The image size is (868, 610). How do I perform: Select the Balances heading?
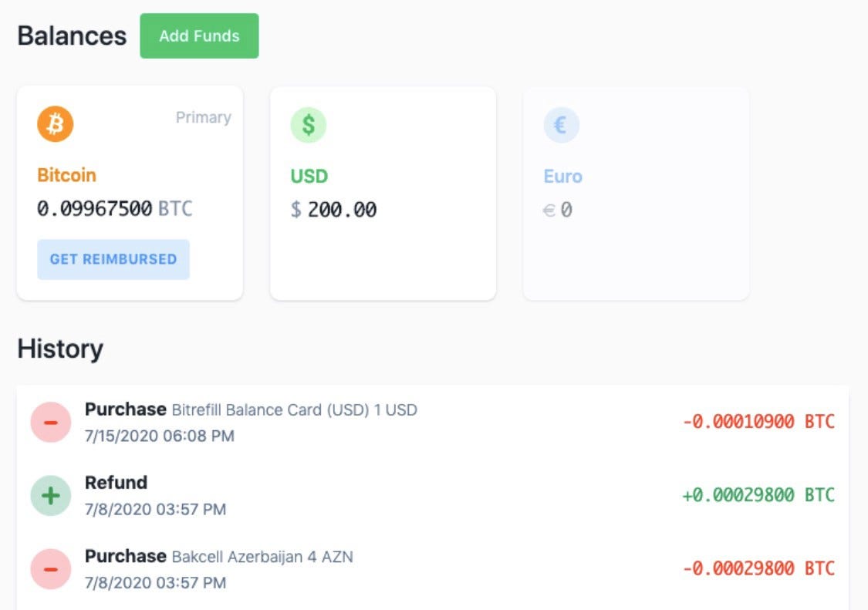(72, 35)
